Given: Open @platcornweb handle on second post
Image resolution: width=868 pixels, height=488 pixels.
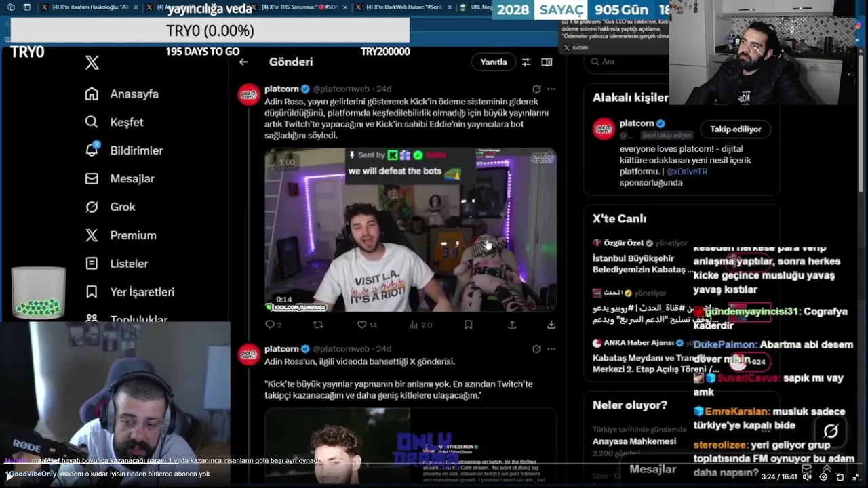Looking at the screenshot, I should coord(341,348).
